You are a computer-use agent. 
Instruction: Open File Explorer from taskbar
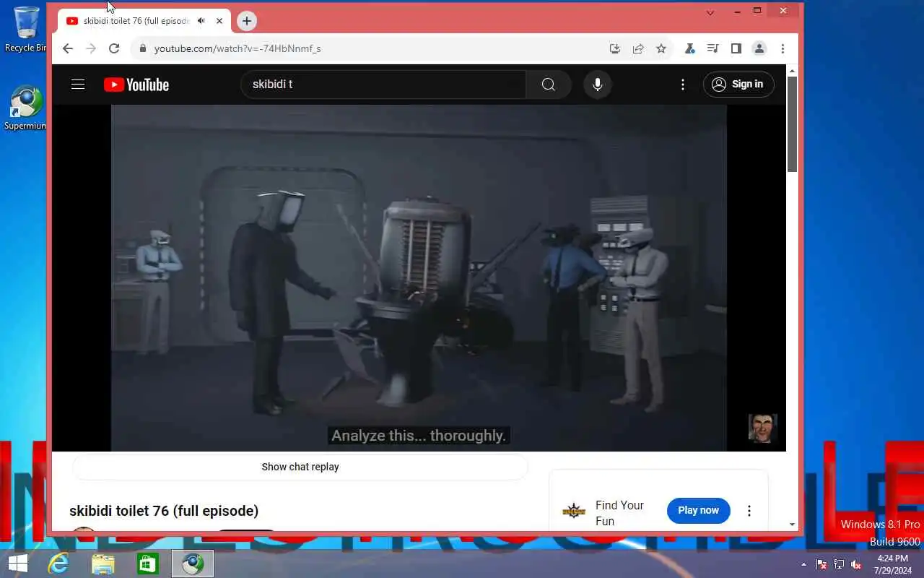pos(103,564)
